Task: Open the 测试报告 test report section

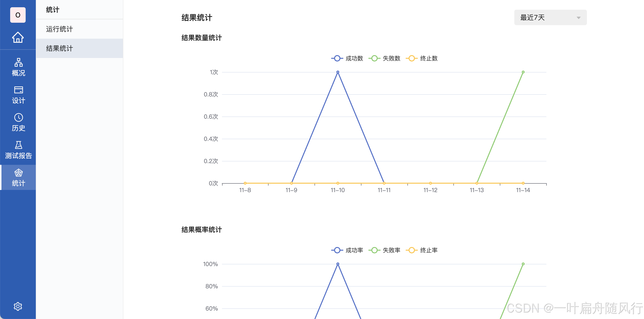Action: (x=18, y=150)
